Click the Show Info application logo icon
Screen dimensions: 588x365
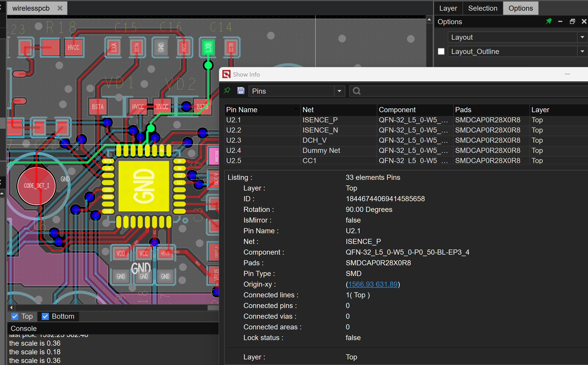[226, 74]
